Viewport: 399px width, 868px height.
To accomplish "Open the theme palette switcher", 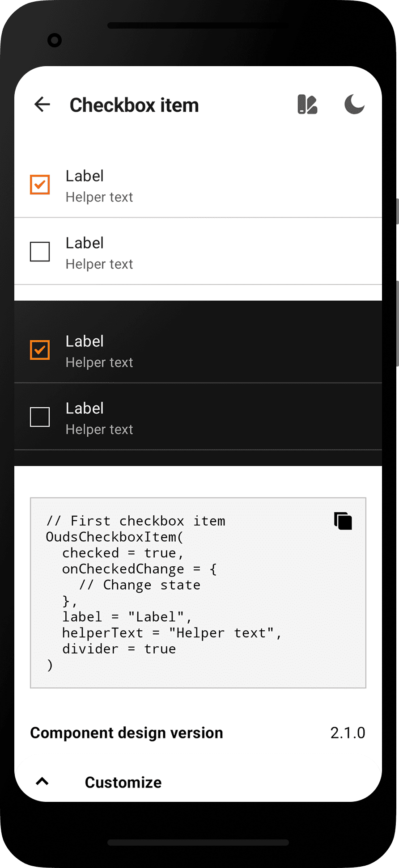I will click(x=308, y=104).
